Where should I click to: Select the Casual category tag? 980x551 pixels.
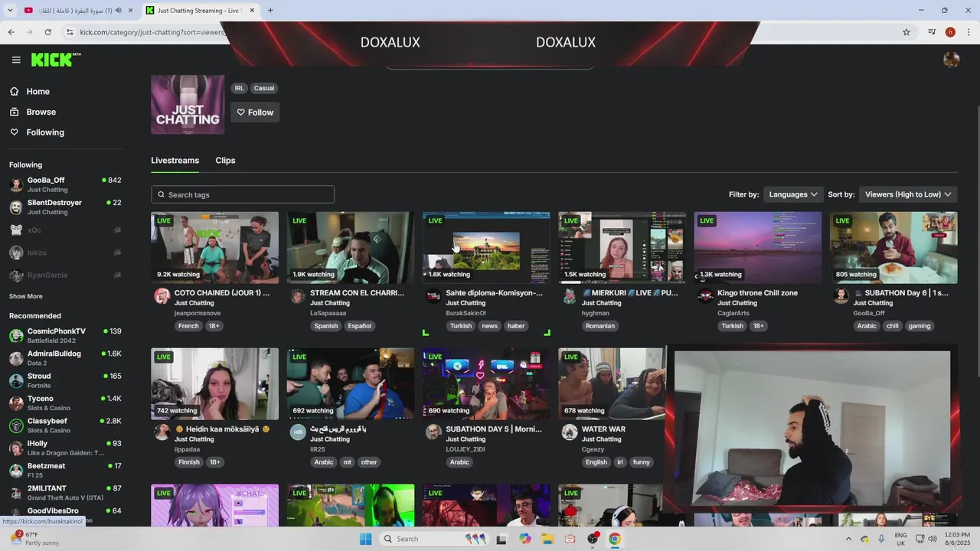(x=264, y=88)
